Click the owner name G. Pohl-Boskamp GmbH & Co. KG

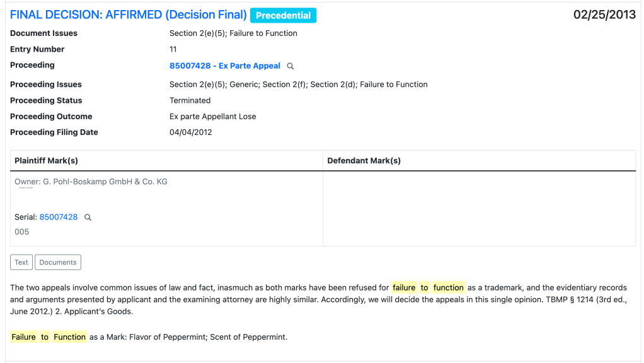(x=105, y=181)
